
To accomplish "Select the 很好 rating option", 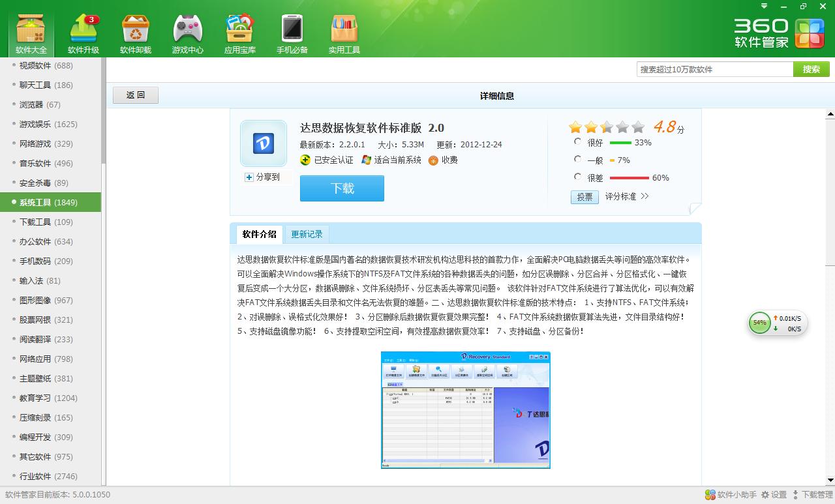I will (578, 142).
